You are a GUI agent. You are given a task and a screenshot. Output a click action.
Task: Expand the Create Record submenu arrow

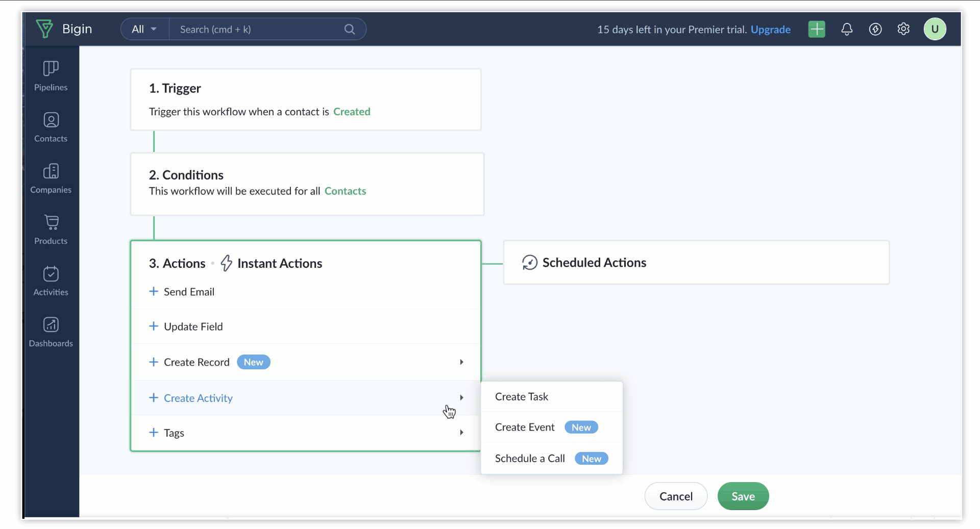(461, 362)
